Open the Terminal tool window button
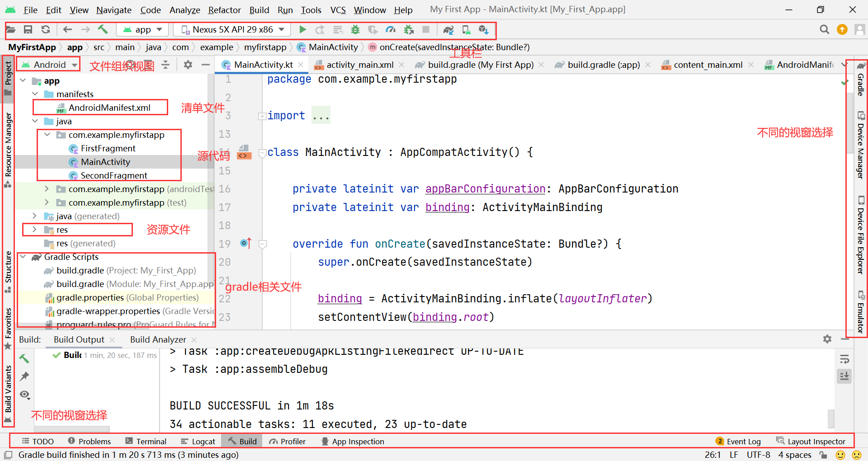Image resolution: width=868 pixels, height=461 pixels. (146, 442)
